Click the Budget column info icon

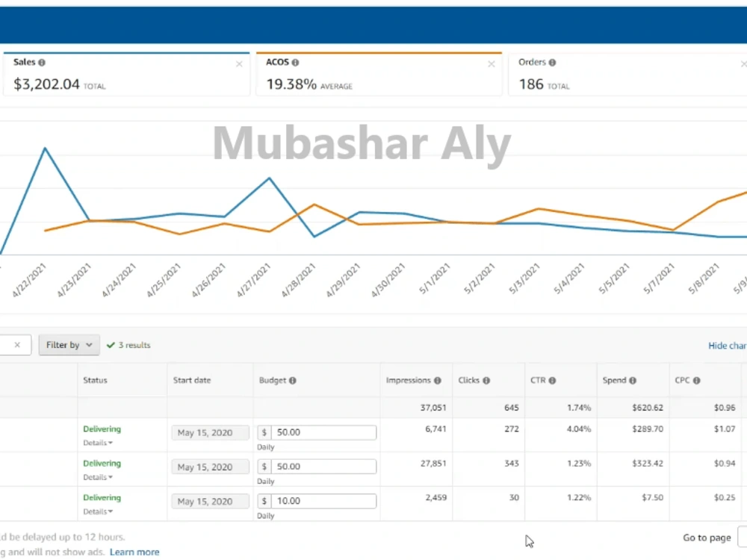tap(293, 381)
